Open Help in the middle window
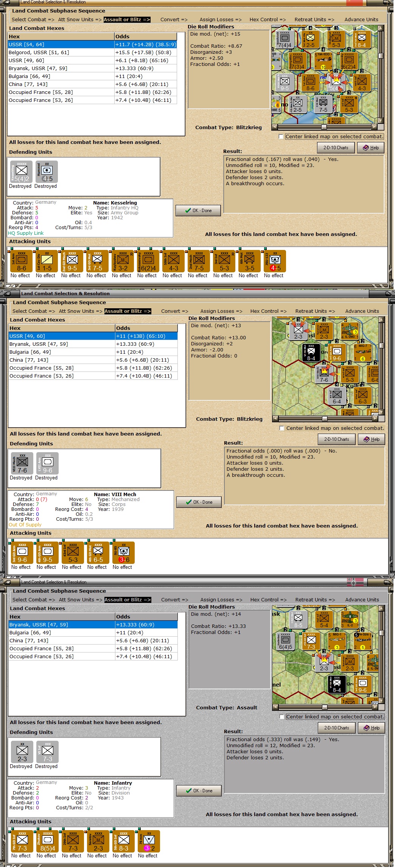Screen dimensions: 395x868 click(372, 439)
